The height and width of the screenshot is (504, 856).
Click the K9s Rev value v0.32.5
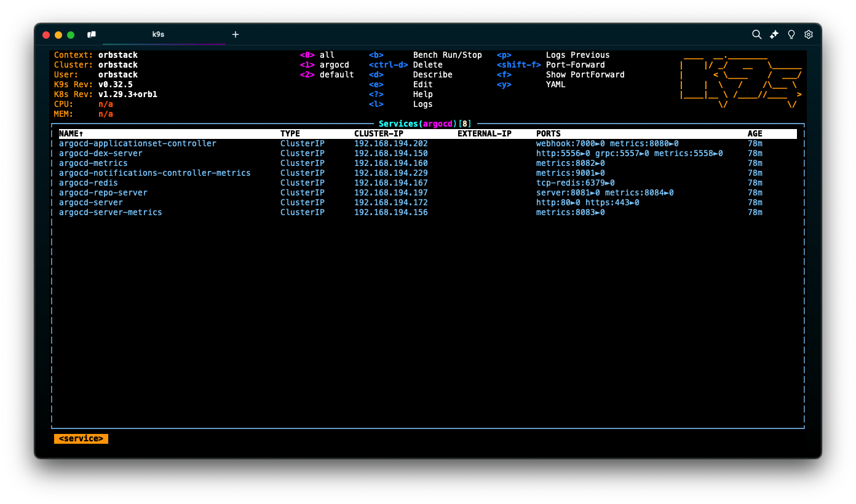[116, 84]
